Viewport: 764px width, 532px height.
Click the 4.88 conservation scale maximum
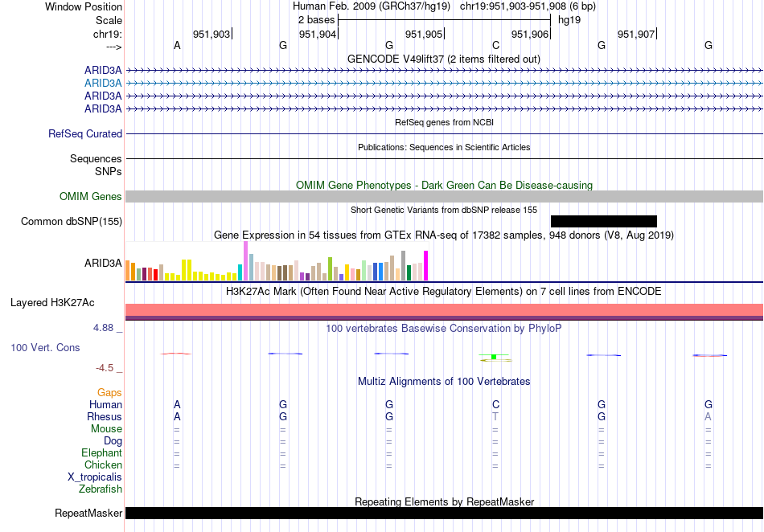(103, 328)
